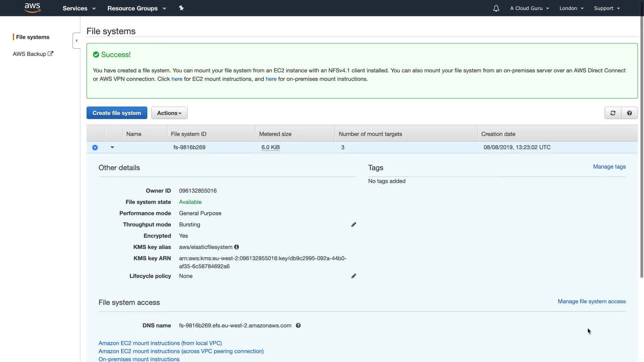The width and height of the screenshot is (644, 362).
Task: Collapse the left navigation sidebar
Action: [x=76, y=41]
